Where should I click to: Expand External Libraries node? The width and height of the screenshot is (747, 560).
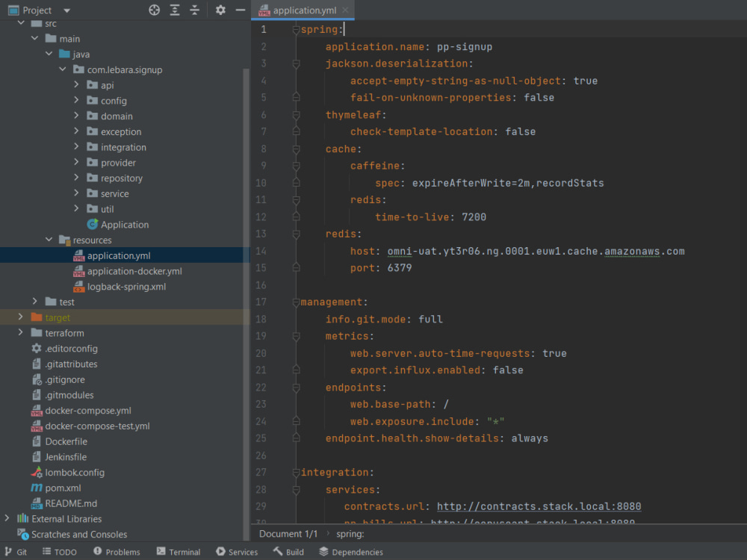pos(7,518)
